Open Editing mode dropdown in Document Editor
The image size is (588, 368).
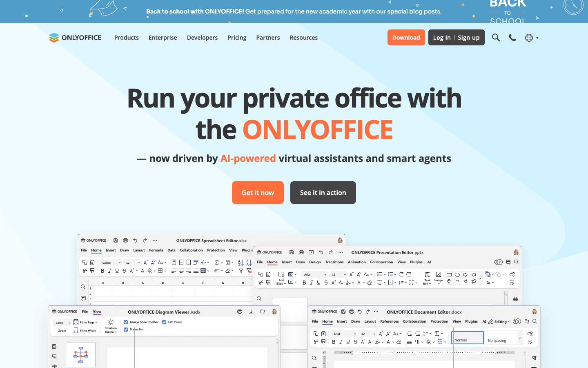[x=499, y=321]
